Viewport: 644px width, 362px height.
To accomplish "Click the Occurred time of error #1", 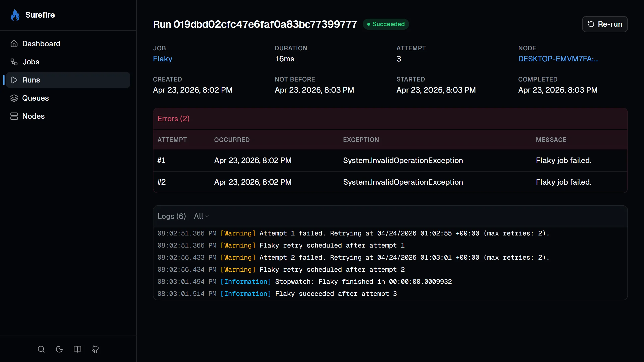I will (253, 160).
